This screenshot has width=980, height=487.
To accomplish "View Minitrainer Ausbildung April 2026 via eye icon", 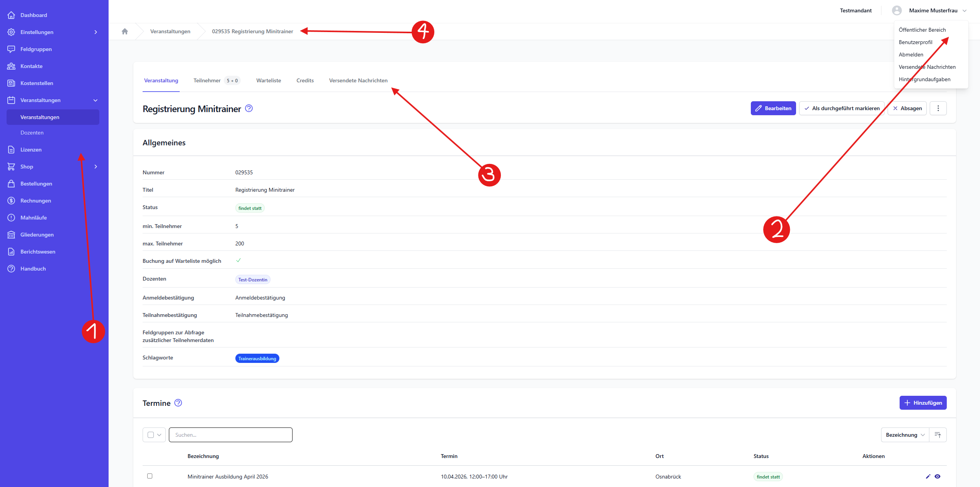I will point(937,476).
